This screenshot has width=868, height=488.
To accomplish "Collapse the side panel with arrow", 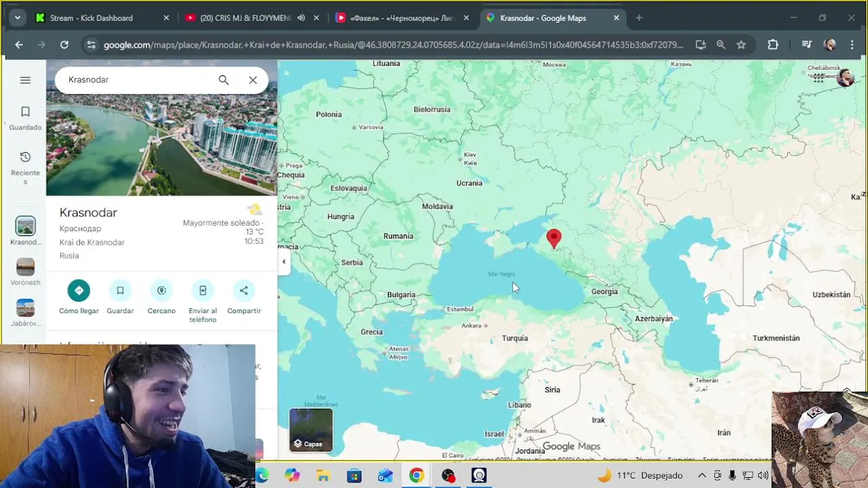I will (283, 262).
